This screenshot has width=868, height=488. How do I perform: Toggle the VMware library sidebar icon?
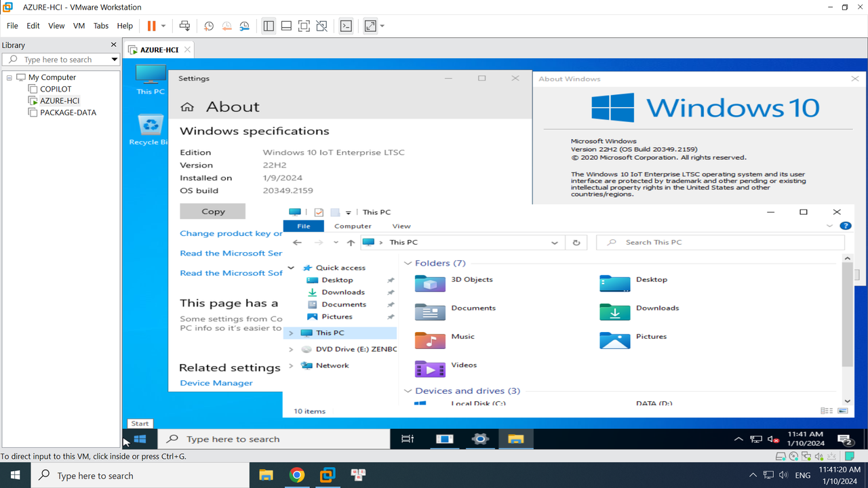[x=269, y=26]
